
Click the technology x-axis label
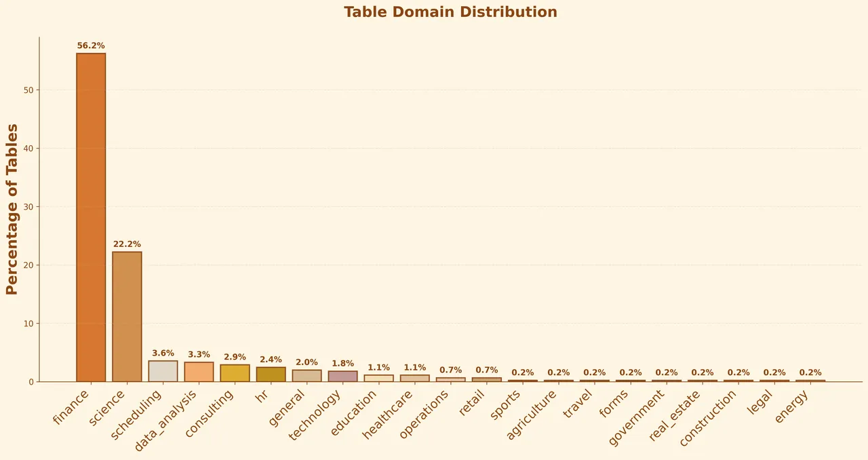click(x=314, y=415)
